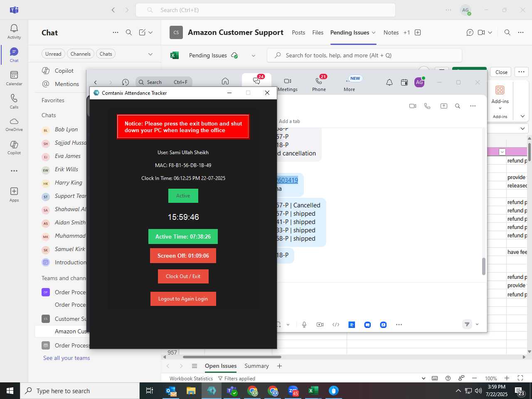
Task: Open OneDrive in the Teams sidebar
Action: [x=14, y=124]
